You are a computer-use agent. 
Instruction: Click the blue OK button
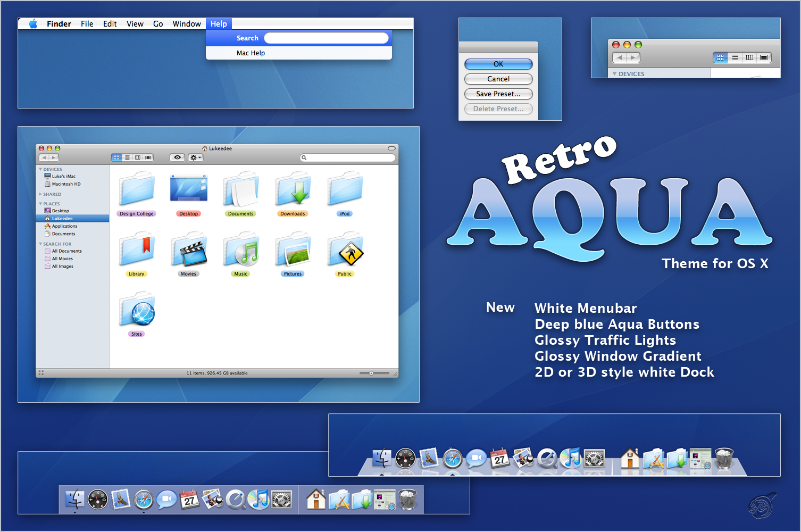(498, 64)
